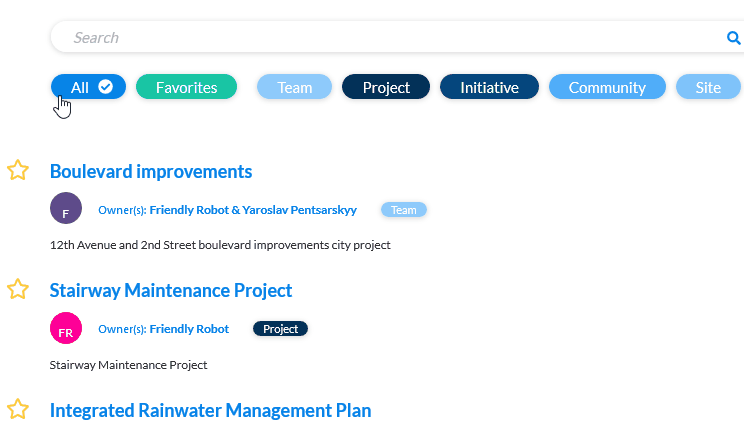This screenshot has width=744, height=422.
Task: Open Integrated Rainwater Management Plan link
Action: [x=210, y=411]
